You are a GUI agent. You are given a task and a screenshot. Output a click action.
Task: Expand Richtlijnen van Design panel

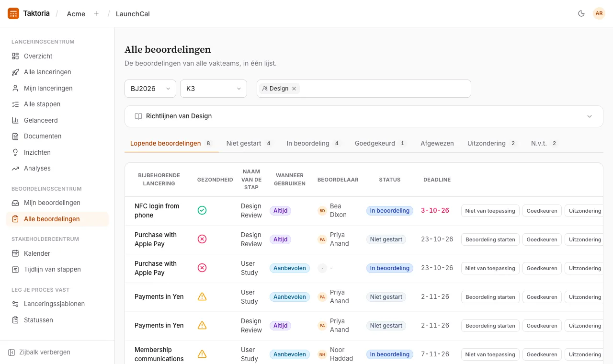click(364, 116)
